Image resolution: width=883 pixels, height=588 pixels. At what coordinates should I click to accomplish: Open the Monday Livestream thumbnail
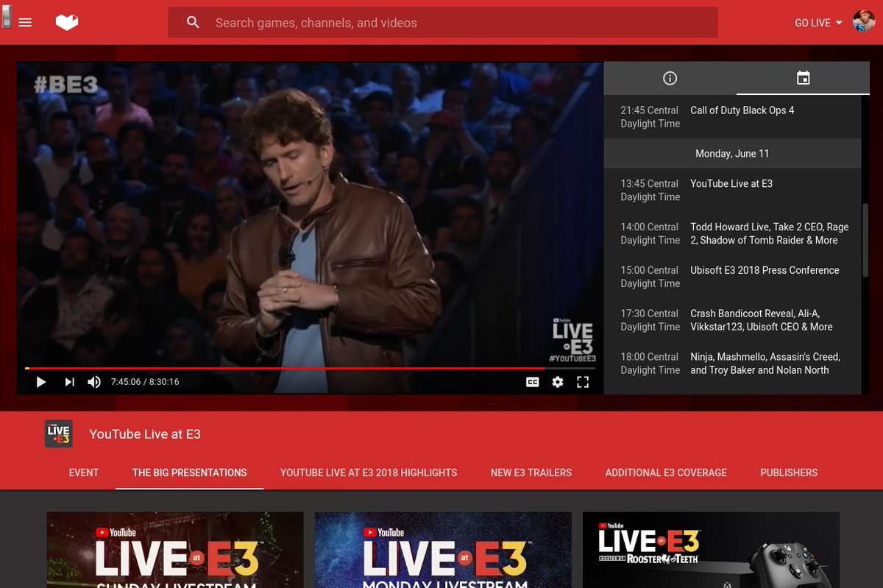tap(443, 550)
